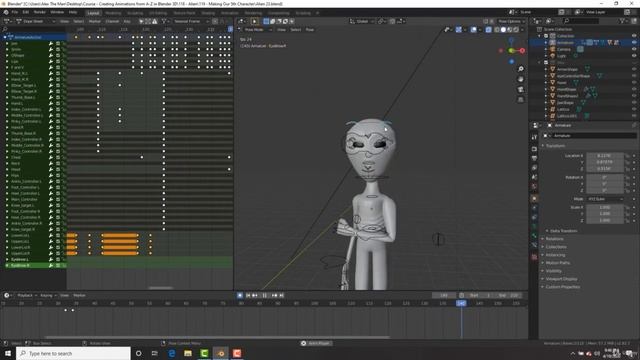This screenshot has height=360, width=640.
Task: Expand the Relations panel
Action: tap(555, 239)
